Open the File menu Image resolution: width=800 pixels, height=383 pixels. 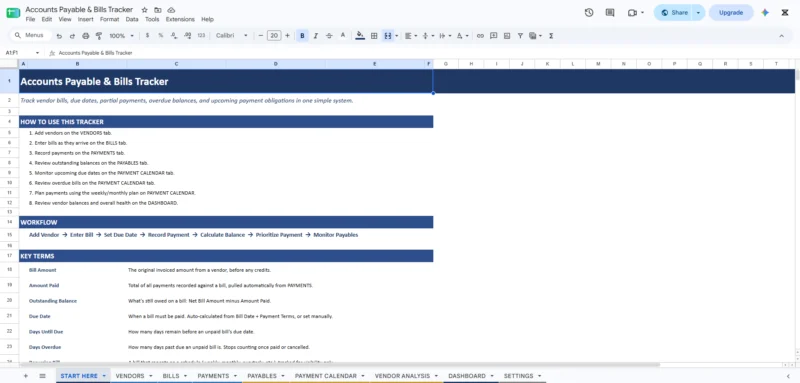[x=30, y=19]
